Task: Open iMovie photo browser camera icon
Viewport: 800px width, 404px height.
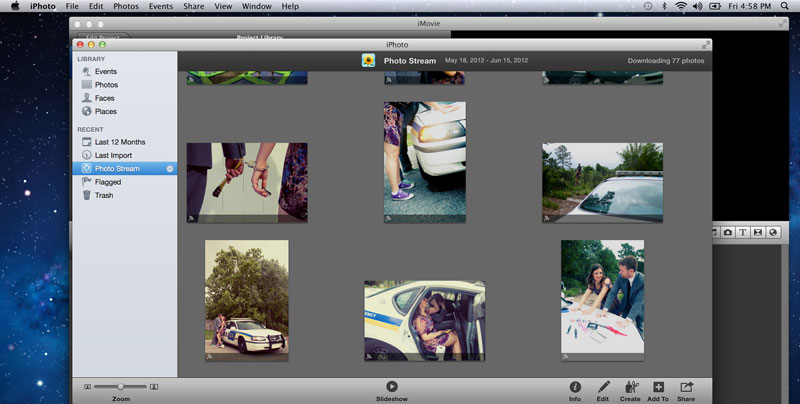Action: (728, 232)
